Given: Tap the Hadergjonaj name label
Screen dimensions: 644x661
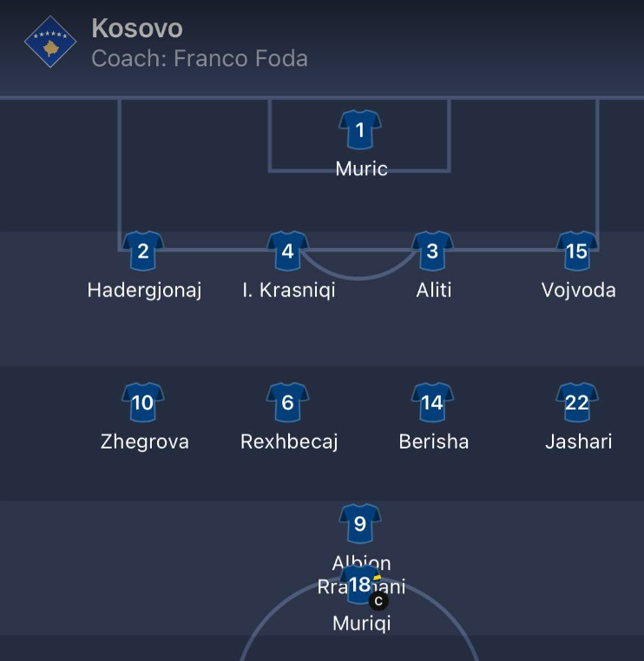Looking at the screenshot, I should [144, 291].
